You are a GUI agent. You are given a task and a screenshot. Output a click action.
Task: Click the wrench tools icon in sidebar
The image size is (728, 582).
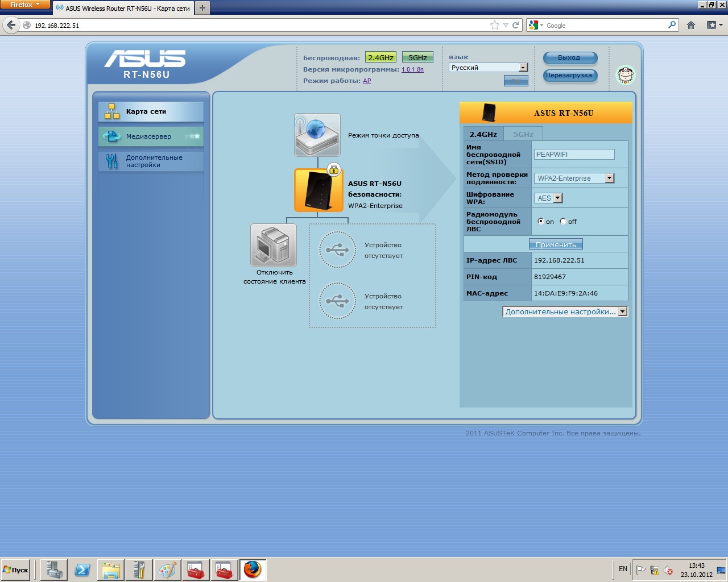pos(112,161)
